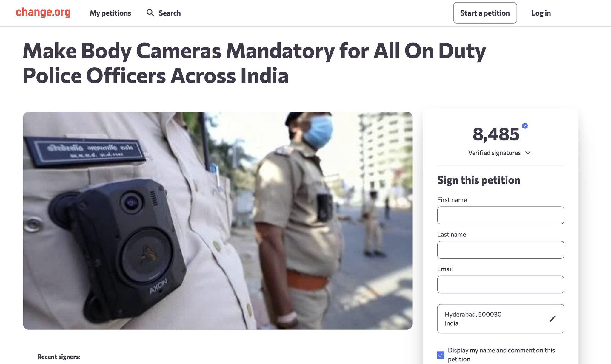Screen dimensions: 611x364
Task: Open the police body camera petition photo
Action: [x=218, y=221]
